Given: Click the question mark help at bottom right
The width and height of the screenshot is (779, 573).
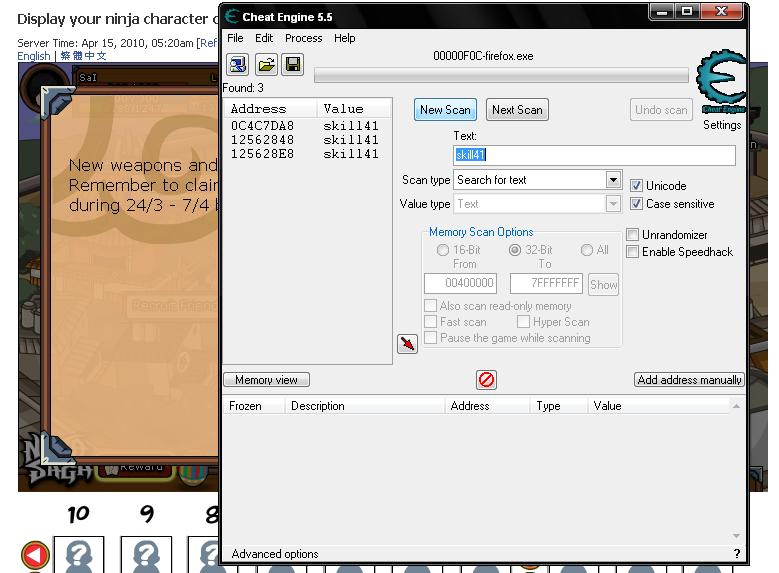Looking at the screenshot, I should coord(737,554).
